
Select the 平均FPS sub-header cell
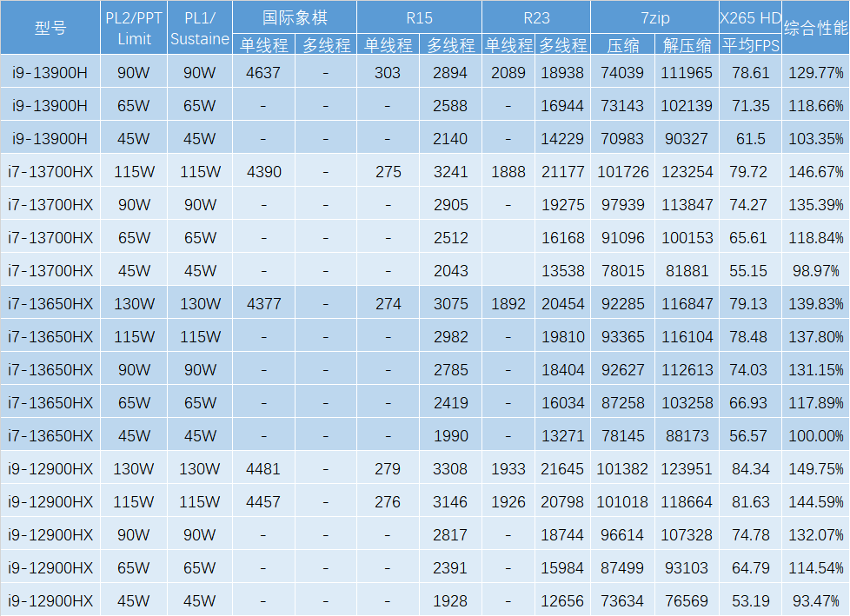tap(750, 44)
